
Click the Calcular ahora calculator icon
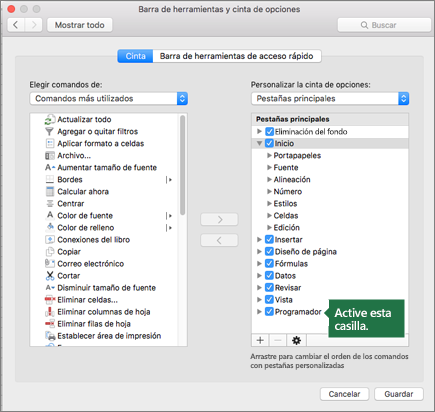(x=50, y=192)
